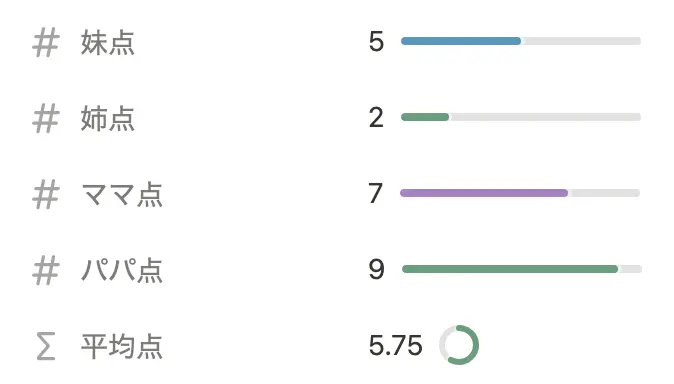Open the 平均点 formula property label
Viewport: 674px width, 384px height.
(x=122, y=347)
